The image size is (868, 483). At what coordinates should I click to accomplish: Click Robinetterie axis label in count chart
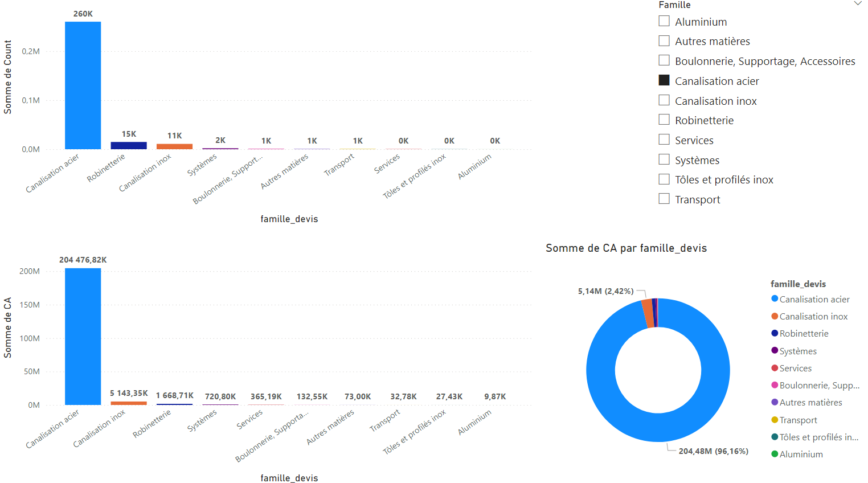click(106, 168)
